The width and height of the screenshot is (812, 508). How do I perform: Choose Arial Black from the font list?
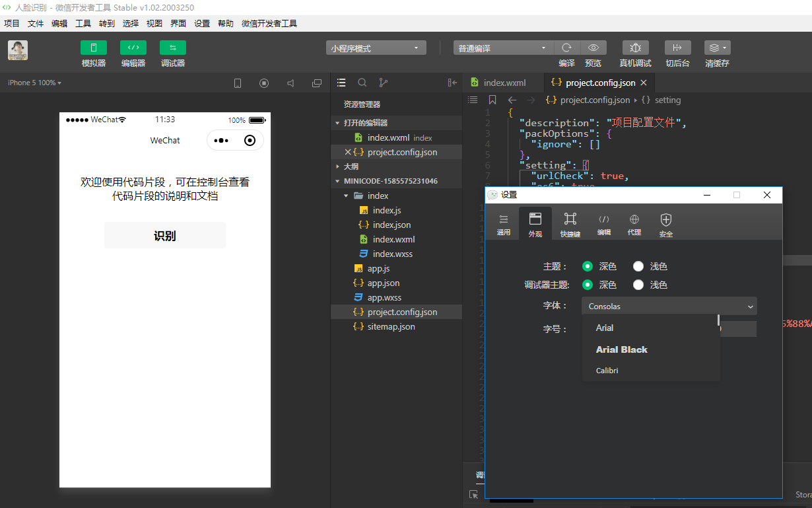(622, 349)
